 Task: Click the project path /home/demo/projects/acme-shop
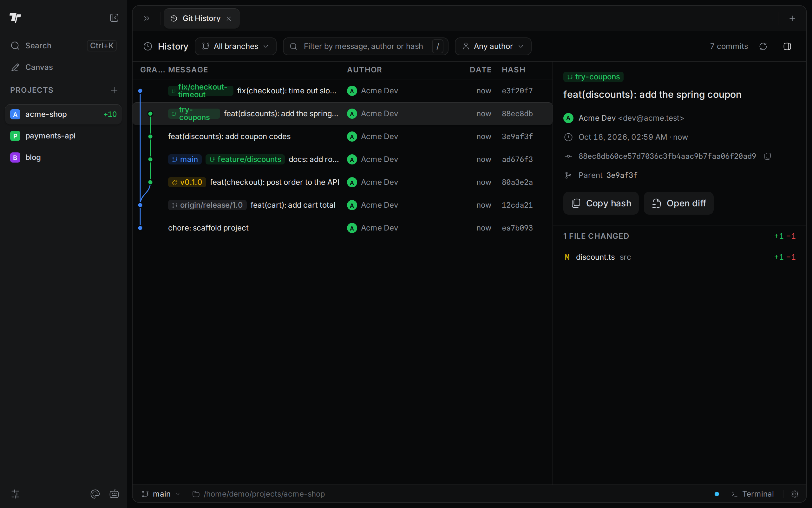point(259,494)
